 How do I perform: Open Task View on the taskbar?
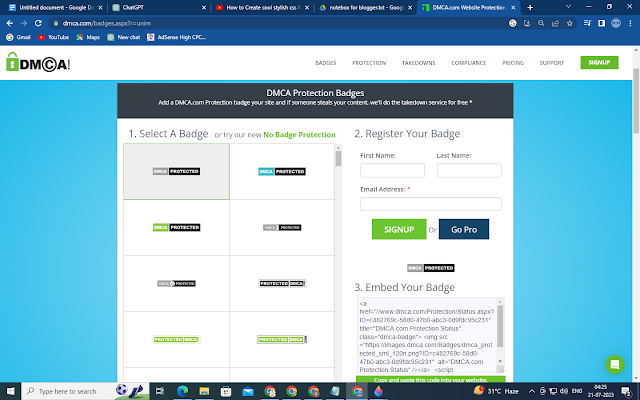[160, 391]
